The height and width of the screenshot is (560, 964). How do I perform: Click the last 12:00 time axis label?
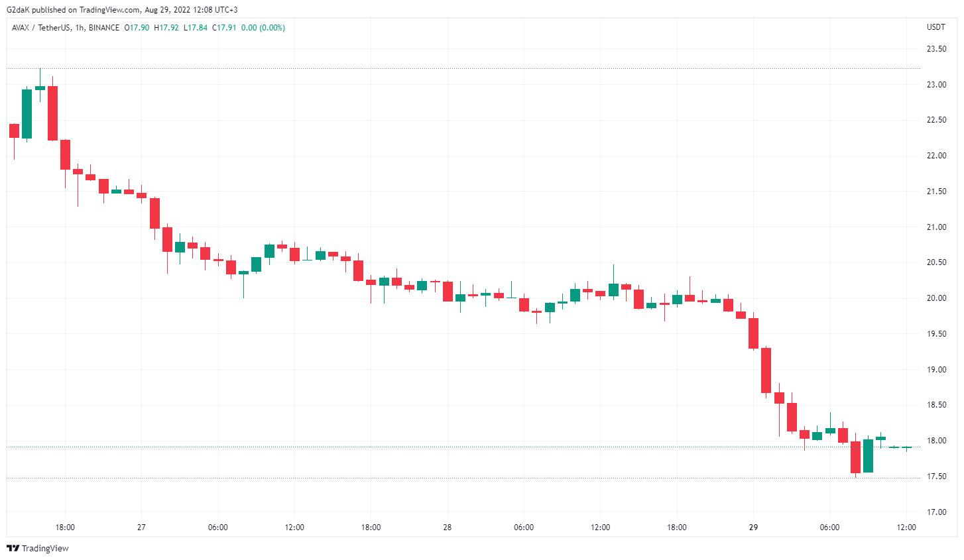906,528
